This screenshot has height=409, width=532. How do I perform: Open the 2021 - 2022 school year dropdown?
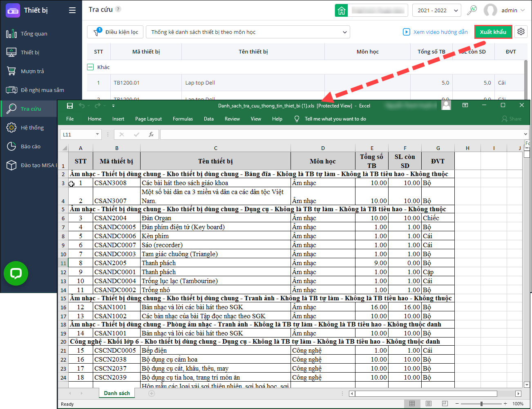pyautogui.click(x=436, y=11)
